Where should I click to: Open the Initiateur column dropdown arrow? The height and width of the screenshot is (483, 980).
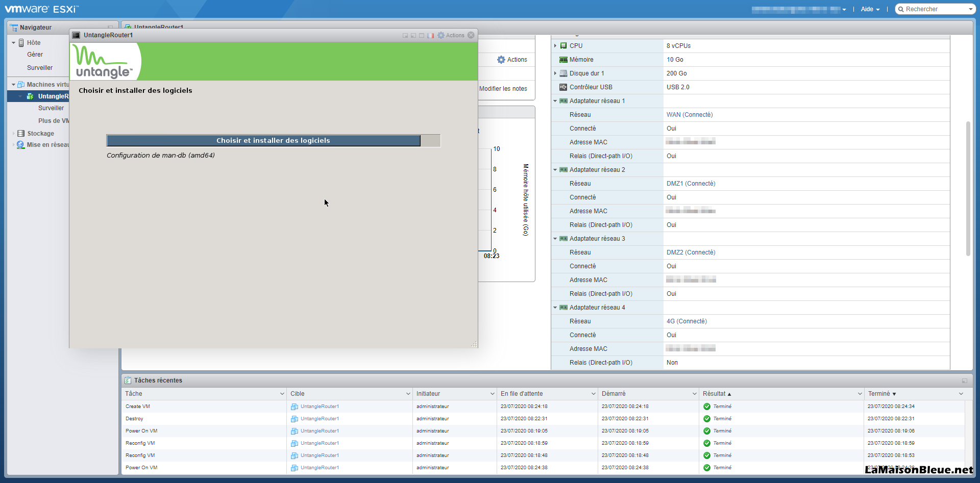pyautogui.click(x=493, y=394)
